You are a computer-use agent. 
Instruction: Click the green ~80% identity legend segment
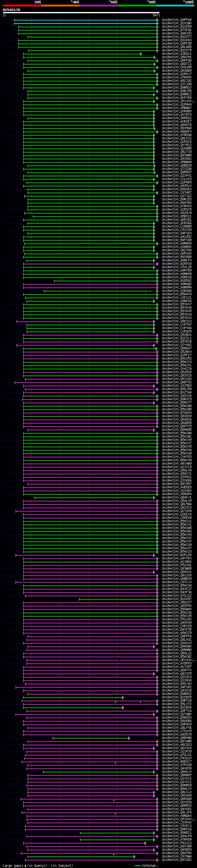(x=137, y=6)
